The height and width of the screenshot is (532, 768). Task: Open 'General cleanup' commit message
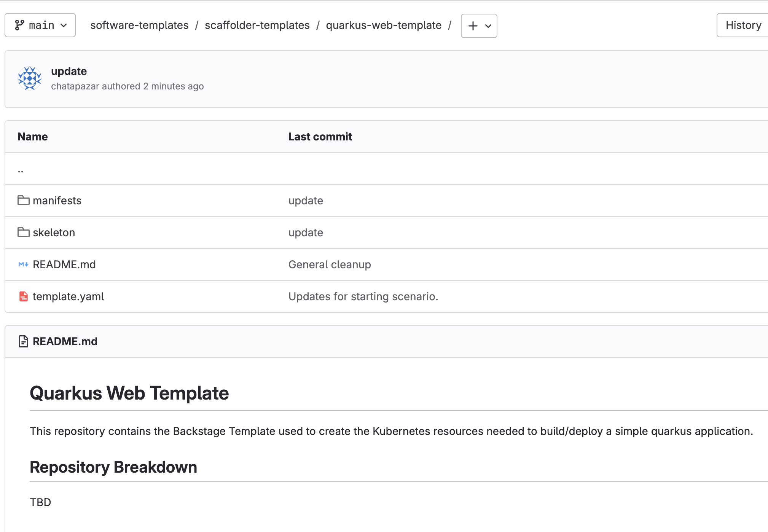pos(330,264)
